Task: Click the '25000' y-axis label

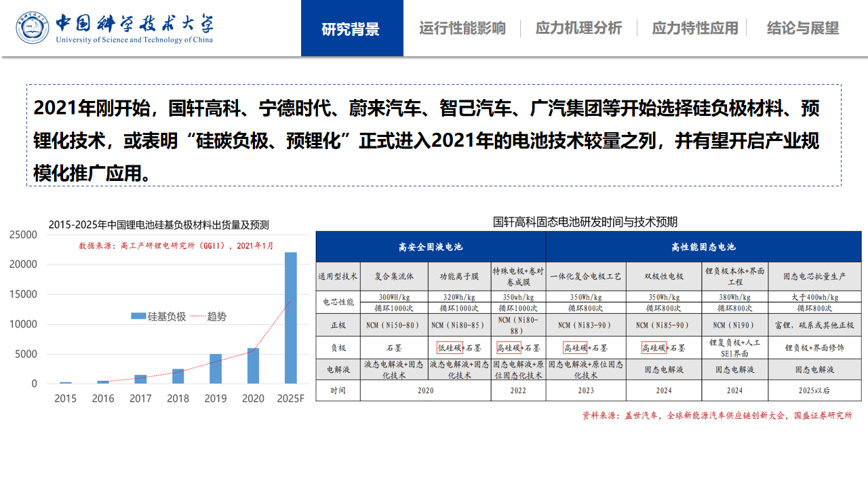Action: [x=23, y=235]
